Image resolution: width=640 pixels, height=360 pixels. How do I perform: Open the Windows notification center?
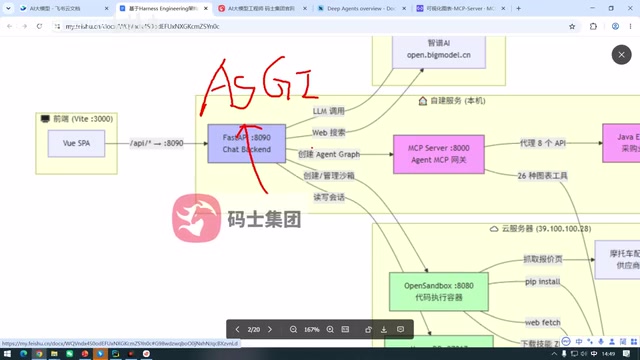627,354
